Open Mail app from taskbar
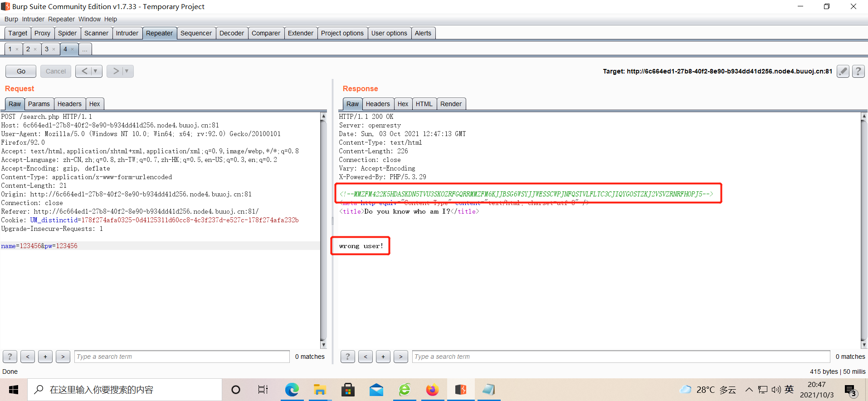The height and width of the screenshot is (401, 868). pos(376,390)
